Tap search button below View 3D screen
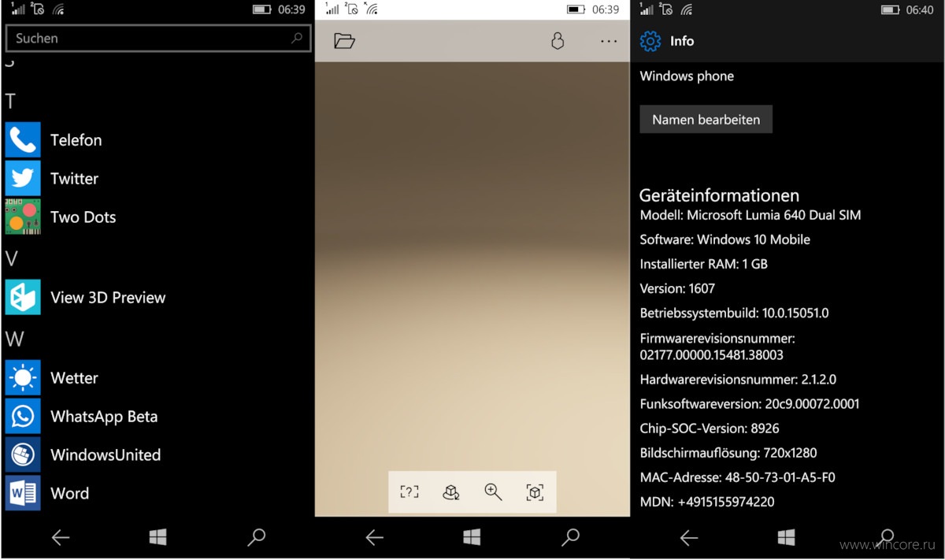This screenshot has height=560, width=945. (570, 537)
